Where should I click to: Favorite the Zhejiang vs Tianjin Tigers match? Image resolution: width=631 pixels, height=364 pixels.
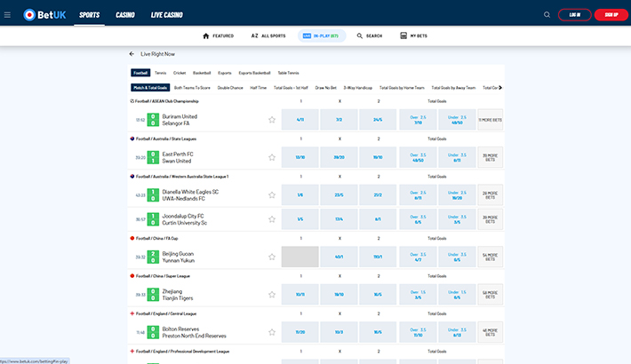(x=272, y=294)
